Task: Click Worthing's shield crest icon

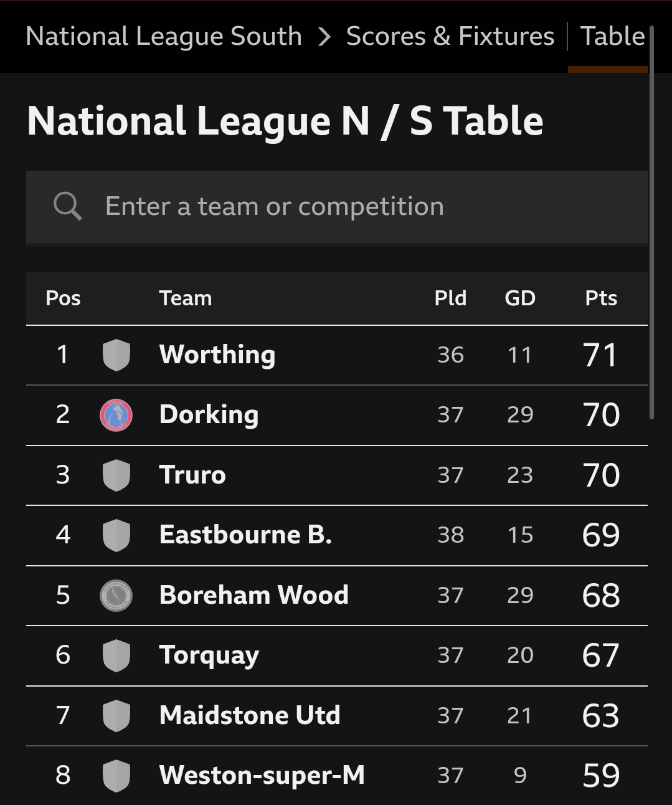Action: pos(116,355)
